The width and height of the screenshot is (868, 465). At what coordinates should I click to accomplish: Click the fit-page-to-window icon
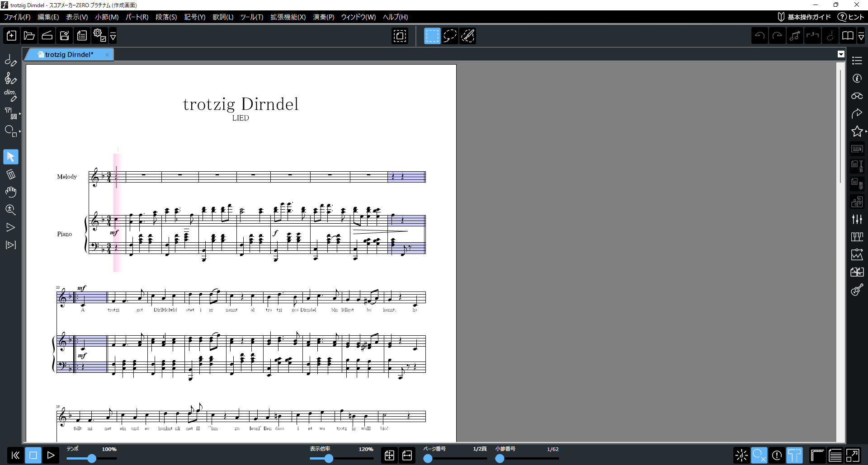click(x=389, y=455)
